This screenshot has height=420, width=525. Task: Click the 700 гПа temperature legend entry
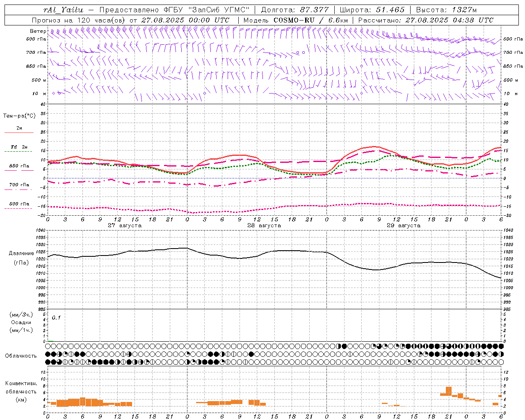19,185
